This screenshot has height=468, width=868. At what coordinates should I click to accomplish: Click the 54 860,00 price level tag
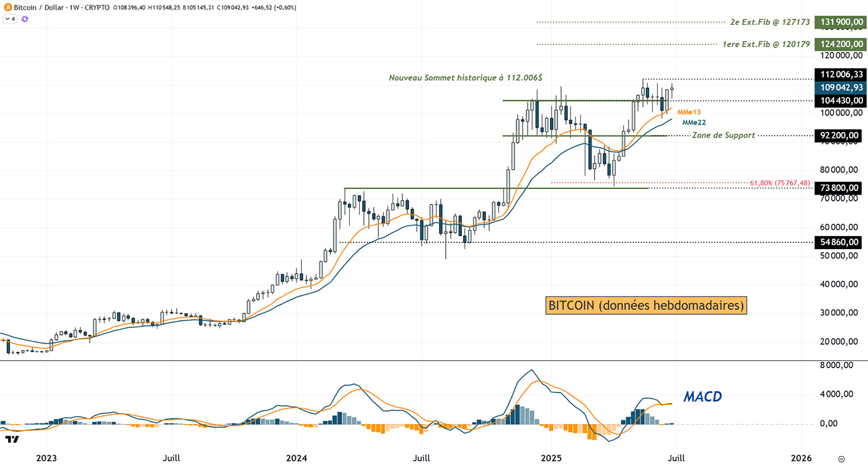point(840,242)
